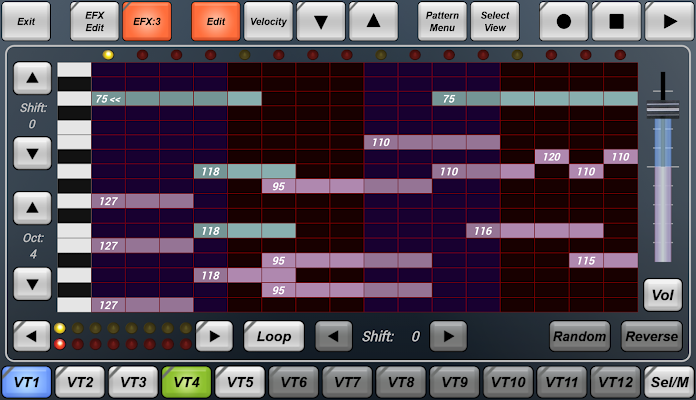
Task: Click the lit red page indicator dot
Action: coord(59,344)
